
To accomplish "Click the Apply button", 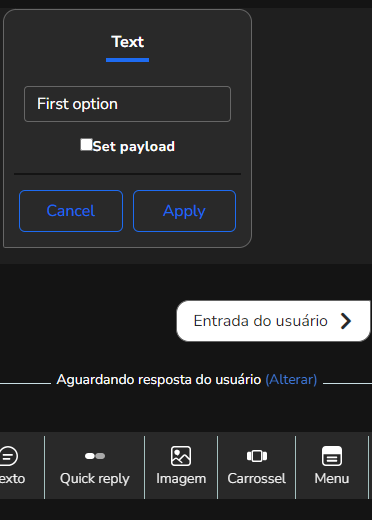I will [184, 211].
